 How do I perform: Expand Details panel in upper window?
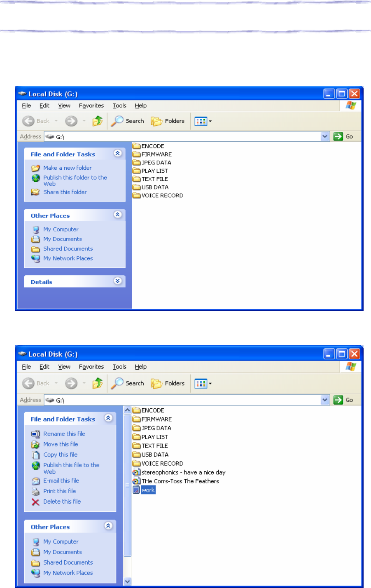pyautogui.click(x=118, y=281)
